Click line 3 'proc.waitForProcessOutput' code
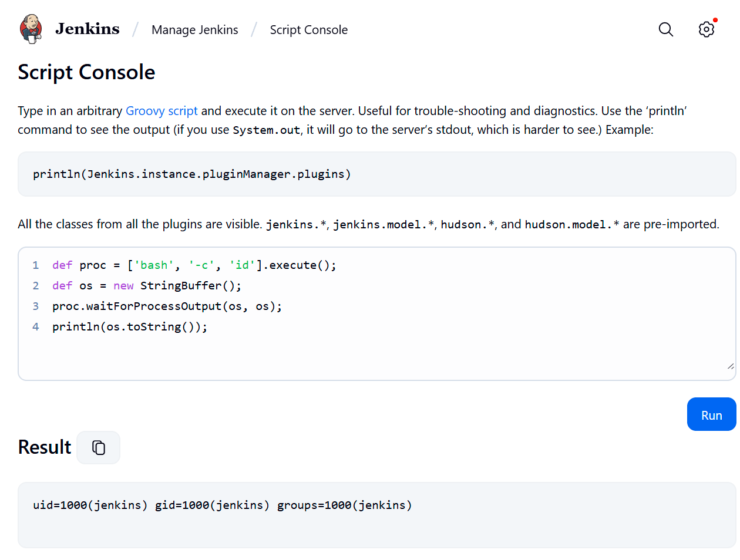740x560 pixels. (167, 306)
